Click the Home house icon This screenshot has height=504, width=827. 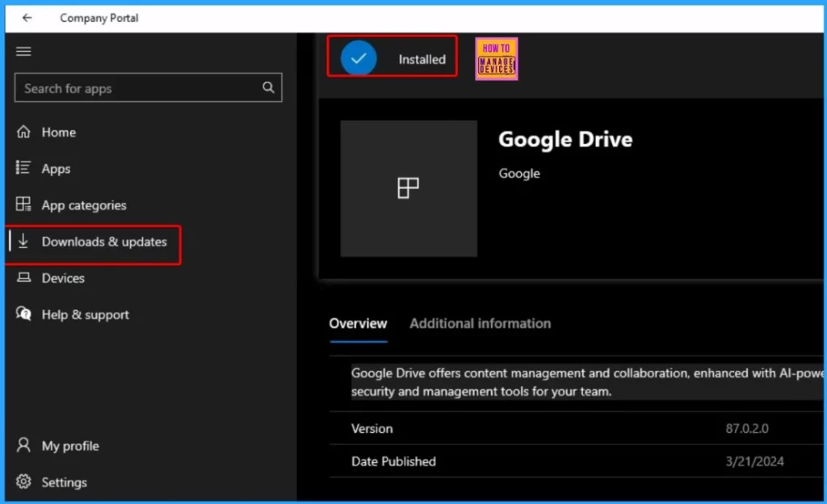(23, 132)
